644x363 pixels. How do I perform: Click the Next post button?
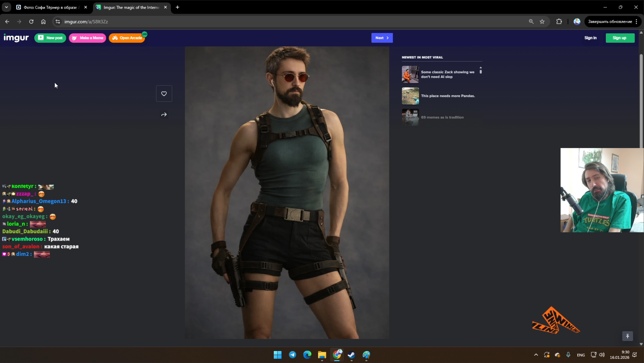pyautogui.click(x=382, y=38)
